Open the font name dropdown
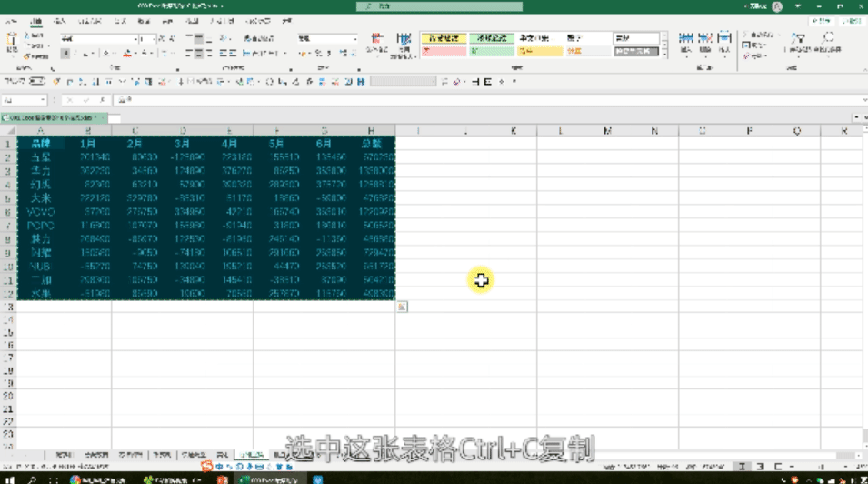Viewport: 868px width, 484px height. point(135,39)
